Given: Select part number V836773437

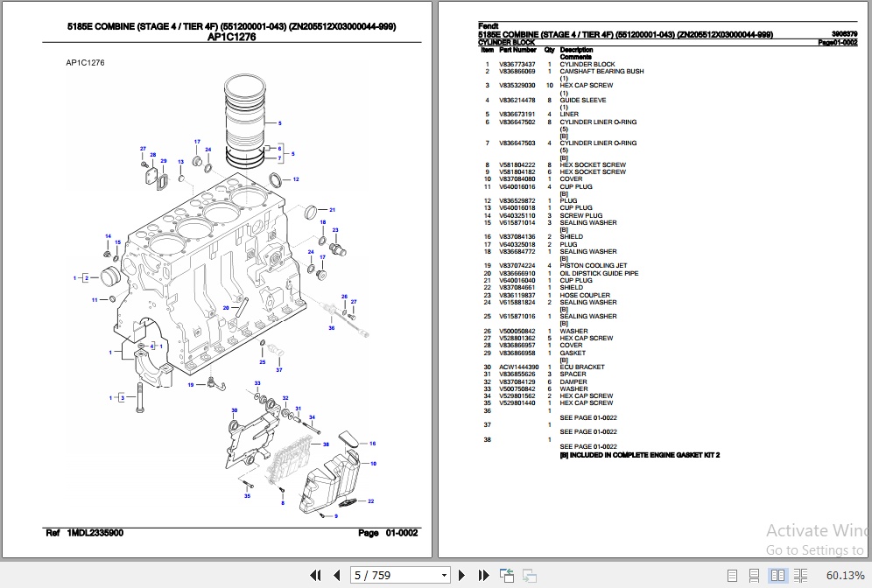Looking at the screenshot, I should (x=517, y=65).
